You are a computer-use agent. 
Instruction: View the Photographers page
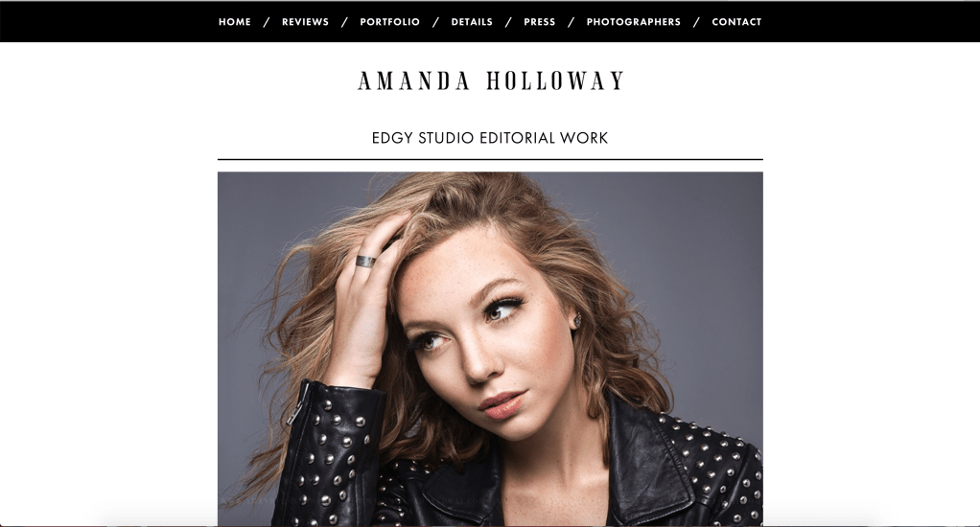[633, 22]
